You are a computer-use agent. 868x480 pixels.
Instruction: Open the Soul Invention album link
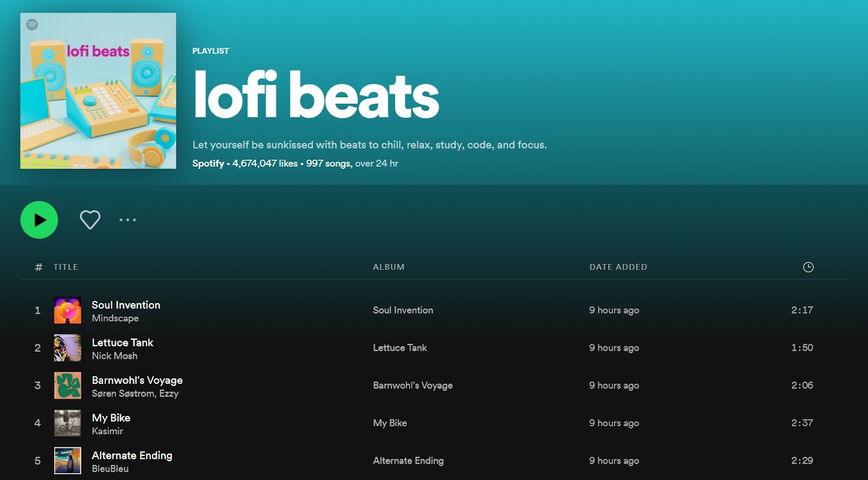tap(403, 310)
